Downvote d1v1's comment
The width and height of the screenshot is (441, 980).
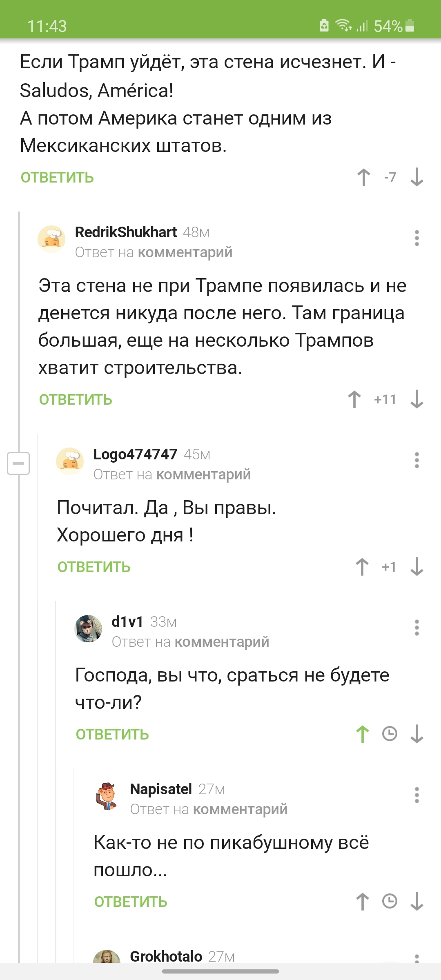tap(416, 734)
